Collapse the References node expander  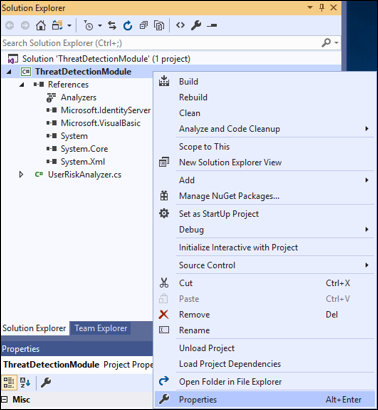[x=22, y=85]
